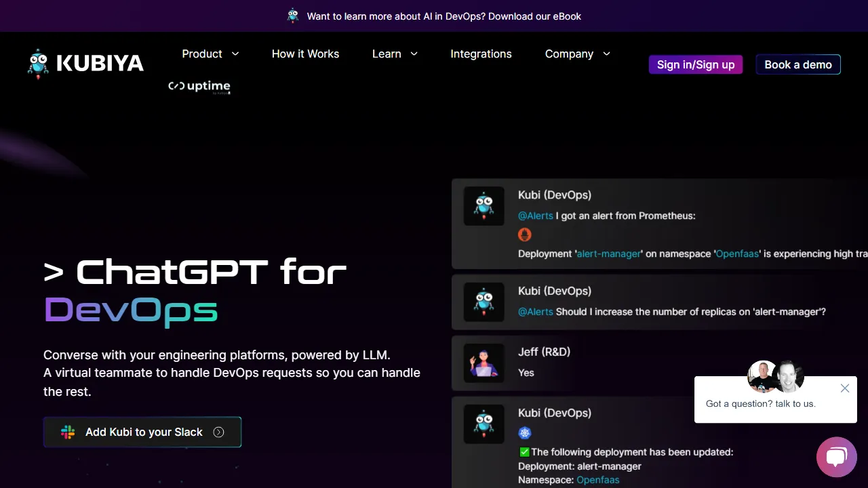Click Kubi avatar beside the Prometheus alert message
Viewport: 868px width, 488px height.
pyautogui.click(x=484, y=206)
